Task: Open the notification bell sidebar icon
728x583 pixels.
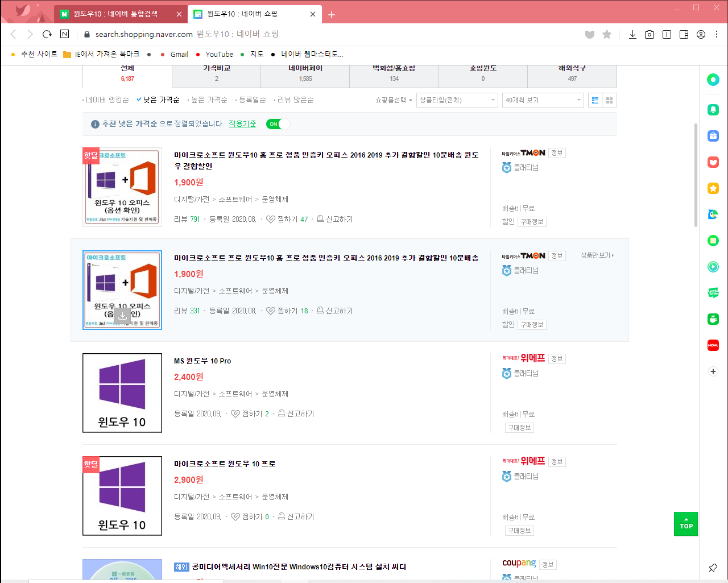Action: (713, 110)
